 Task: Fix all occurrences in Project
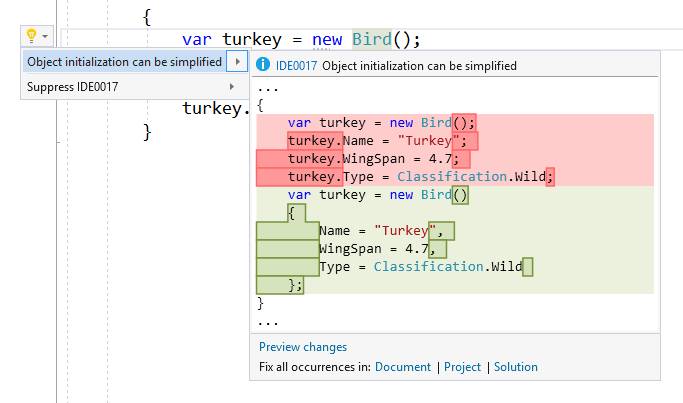462,367
